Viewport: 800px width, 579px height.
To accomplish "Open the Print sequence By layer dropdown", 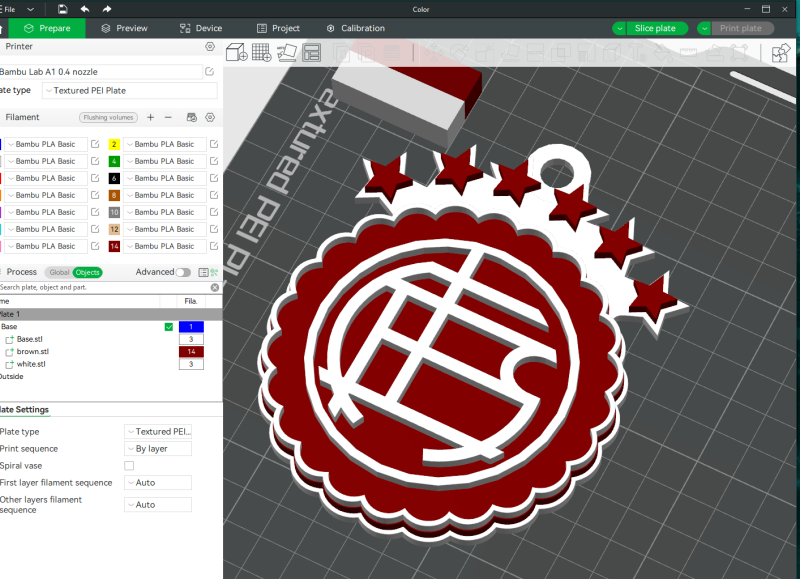I will point(158,449).
